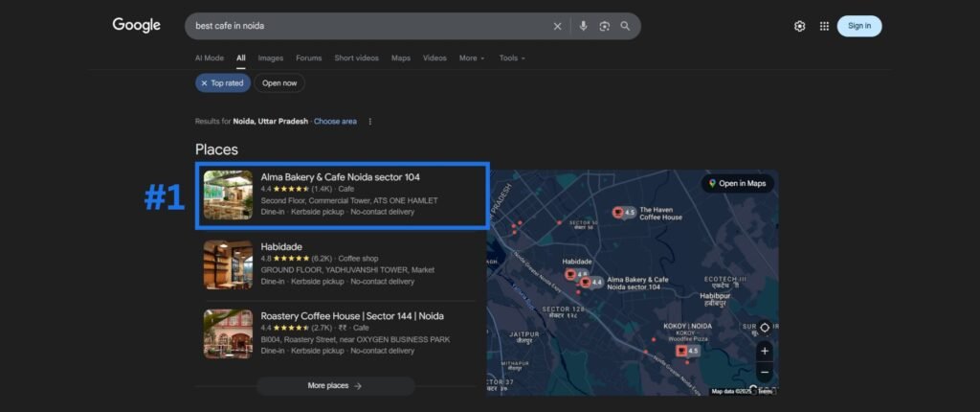The width and height of the screenshot is (980, 412).
Task: Zoom in on the map
Action: point(764,351)
